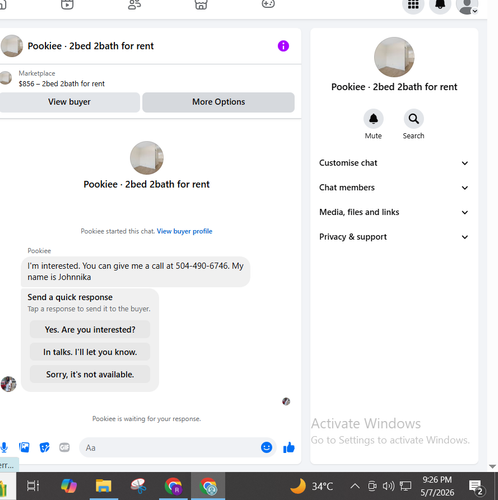The width and height of the screenshot is (498, 500).
Task: Click the purple conversation information icon
Action: [x=283, y=46]
